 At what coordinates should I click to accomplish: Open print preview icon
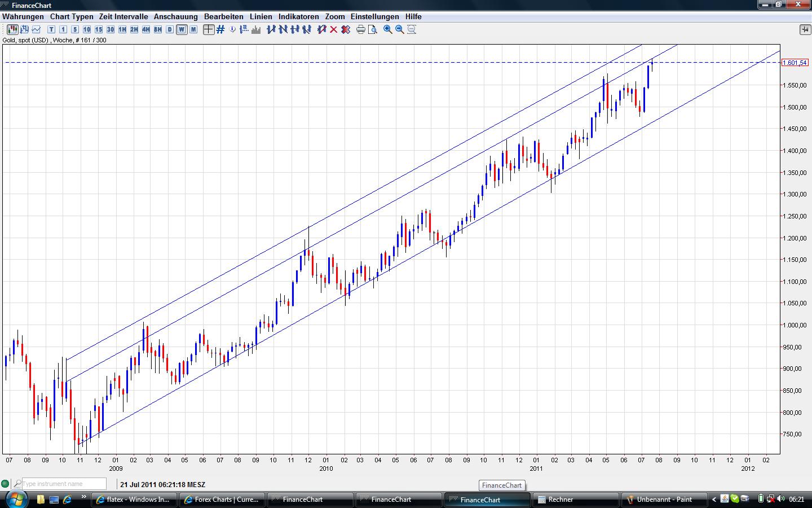pyautogui.click(x=373, y=29)
